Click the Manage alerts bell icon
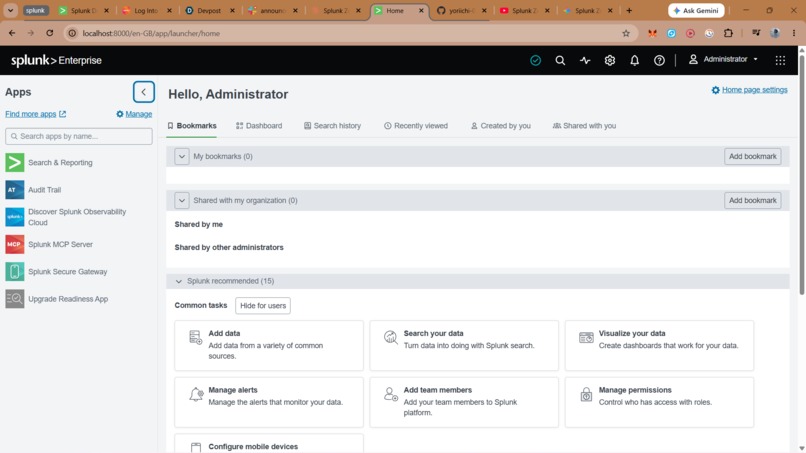The height and width of the screenshot is (453, 806). click(x=196, y=394)
